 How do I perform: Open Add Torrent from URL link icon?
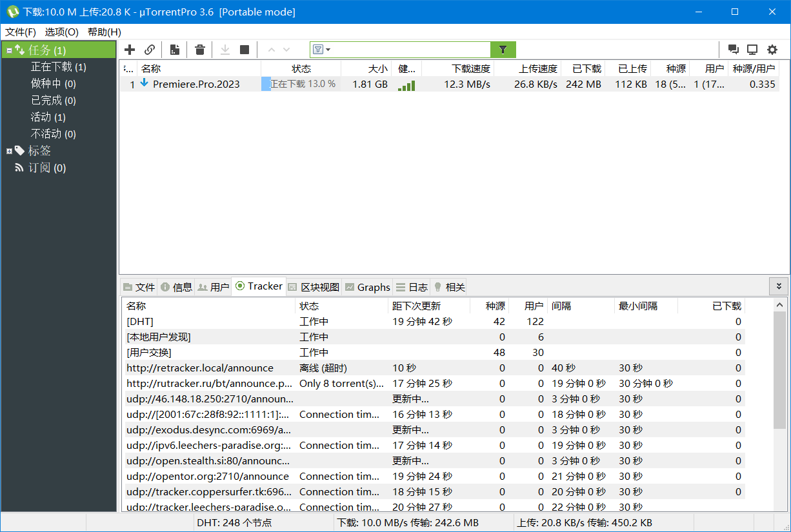click(150, 49)
